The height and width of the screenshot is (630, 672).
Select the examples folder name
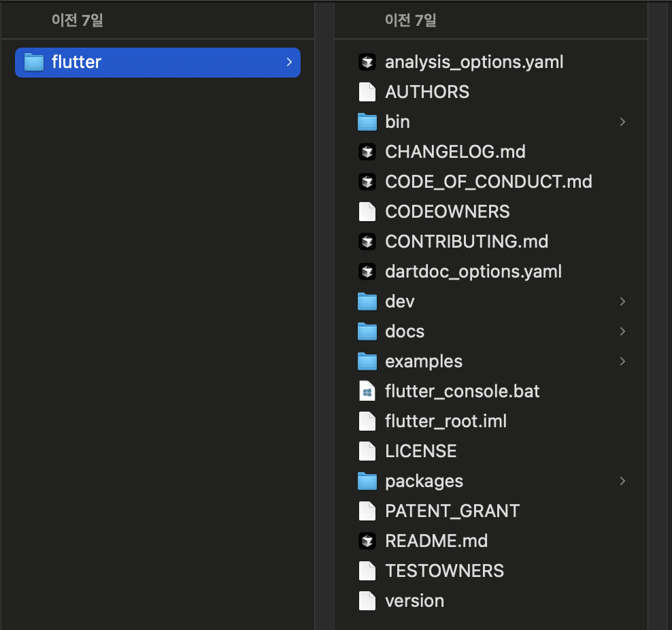[x=424, y=362]
